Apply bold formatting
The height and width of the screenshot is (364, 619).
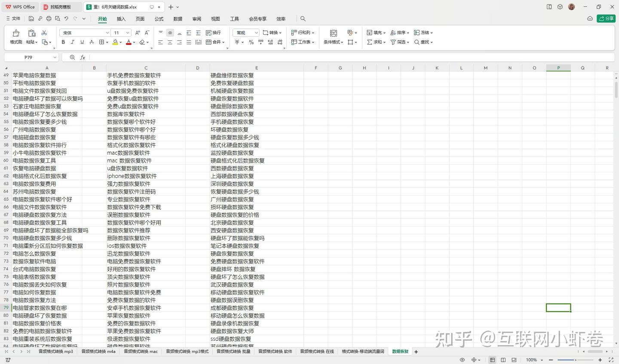coord(63,42)
